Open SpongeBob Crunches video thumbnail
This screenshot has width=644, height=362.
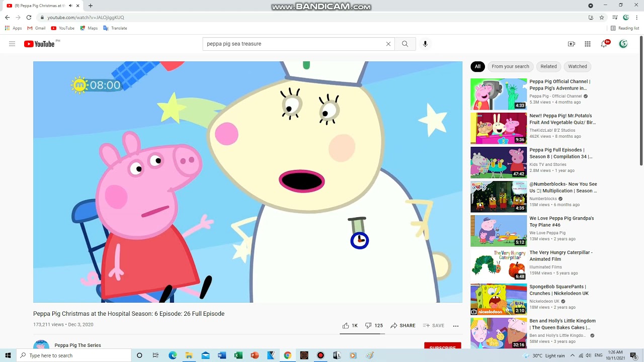click(x=499, y=299)
